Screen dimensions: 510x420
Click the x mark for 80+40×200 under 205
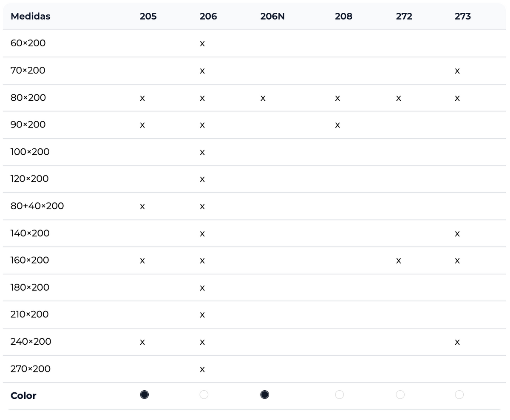click(142, 207)
